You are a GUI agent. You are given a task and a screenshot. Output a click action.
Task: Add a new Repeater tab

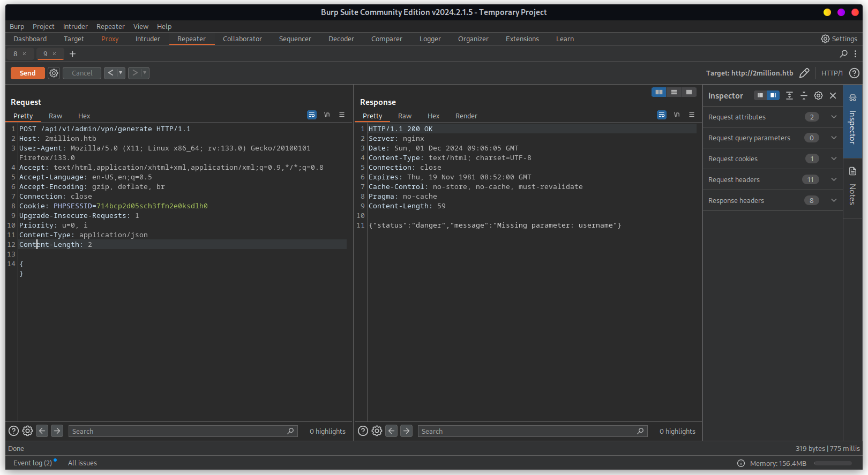click(72, 54)
